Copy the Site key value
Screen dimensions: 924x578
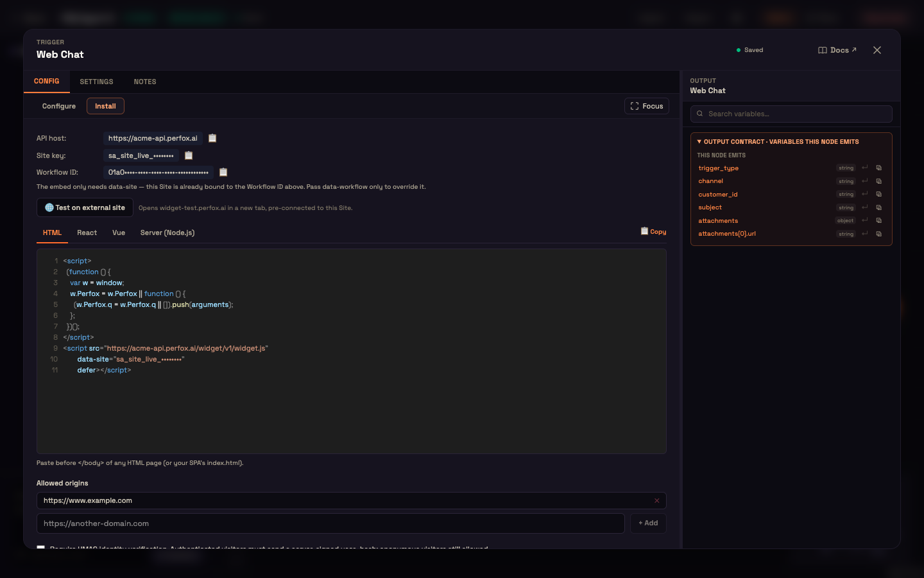pos(189,155)
